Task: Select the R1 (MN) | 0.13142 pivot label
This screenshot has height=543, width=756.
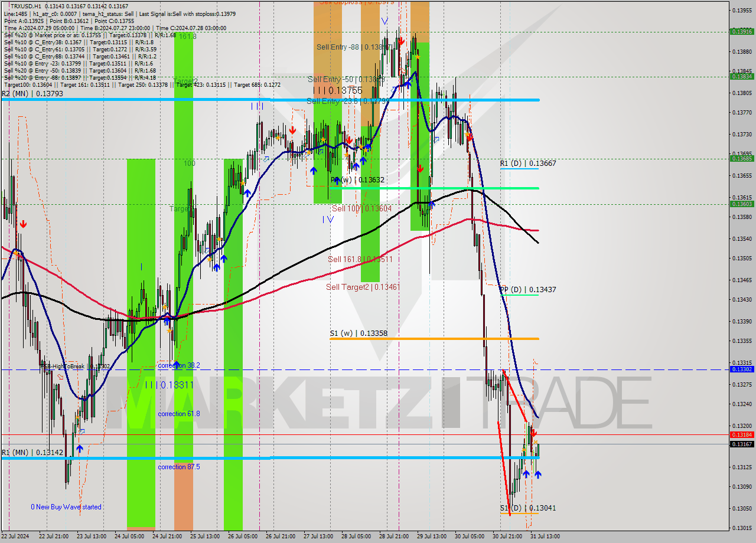Action: click(x=32, y=452)
